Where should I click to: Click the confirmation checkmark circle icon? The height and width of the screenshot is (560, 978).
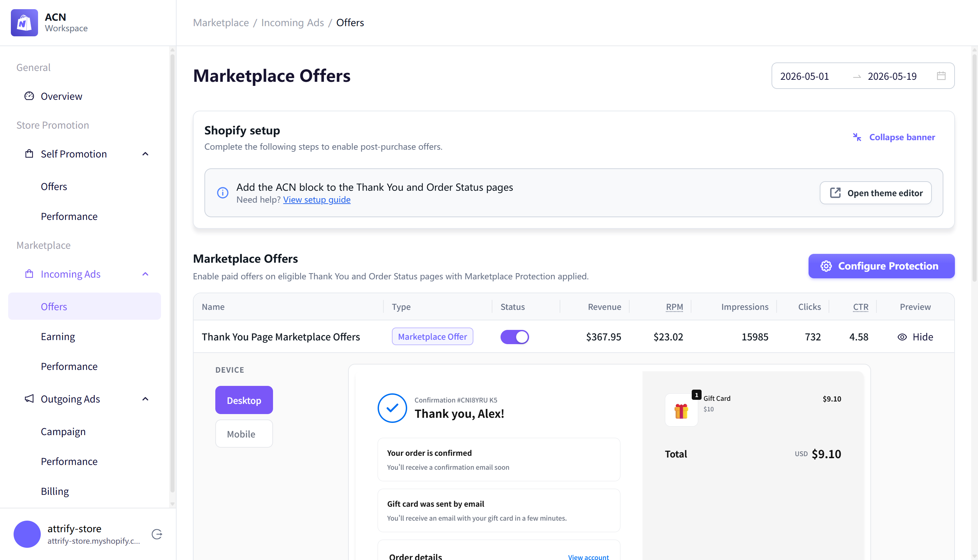tap(393, 408)
